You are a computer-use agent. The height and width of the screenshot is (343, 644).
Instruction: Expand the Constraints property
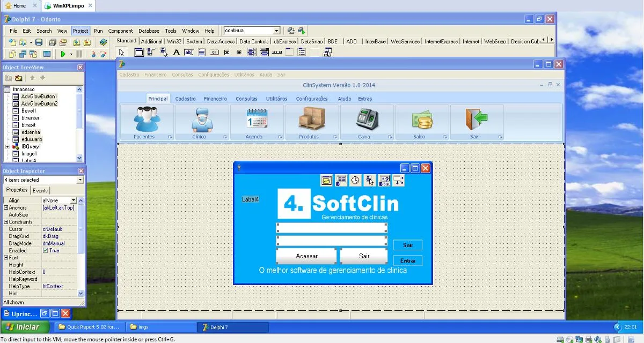(x=6, y=222)
